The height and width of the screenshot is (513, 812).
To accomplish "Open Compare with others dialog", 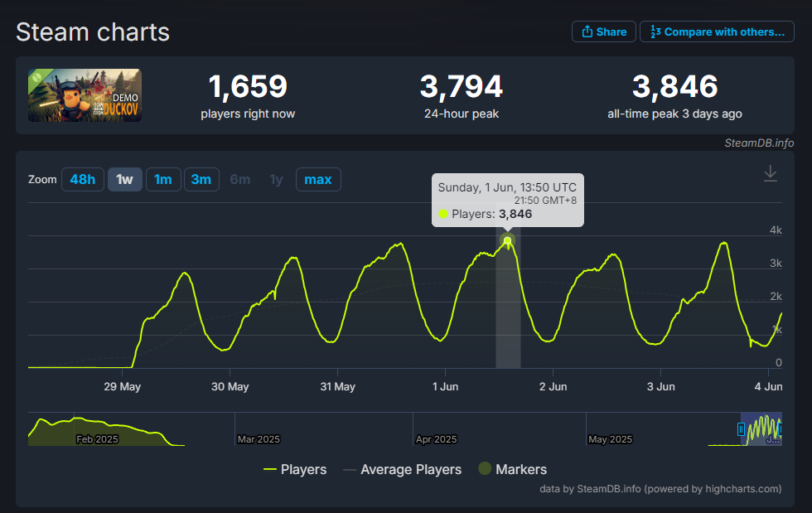I will pos(717,31).
